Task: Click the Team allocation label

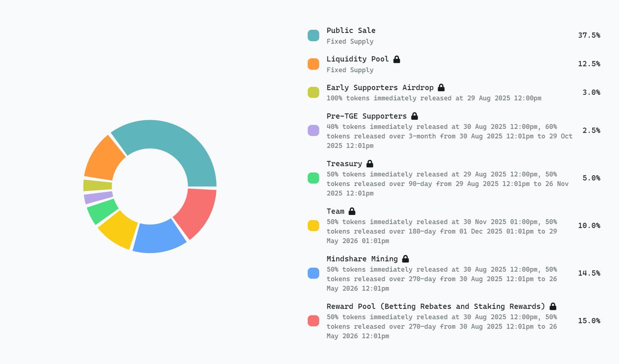Action: point(335,211)
